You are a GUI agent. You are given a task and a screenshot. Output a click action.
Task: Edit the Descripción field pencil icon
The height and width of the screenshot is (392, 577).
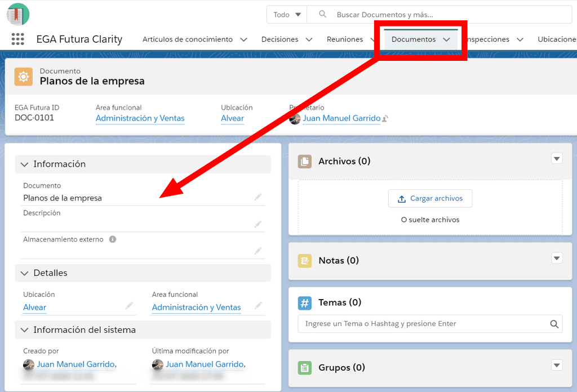tap(258, 224)
